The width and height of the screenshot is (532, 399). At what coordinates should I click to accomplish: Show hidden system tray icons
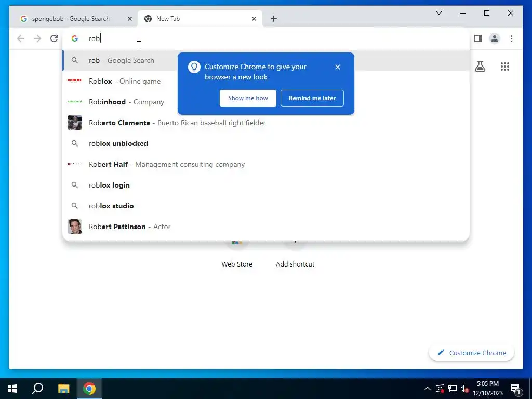click(428, 389)
